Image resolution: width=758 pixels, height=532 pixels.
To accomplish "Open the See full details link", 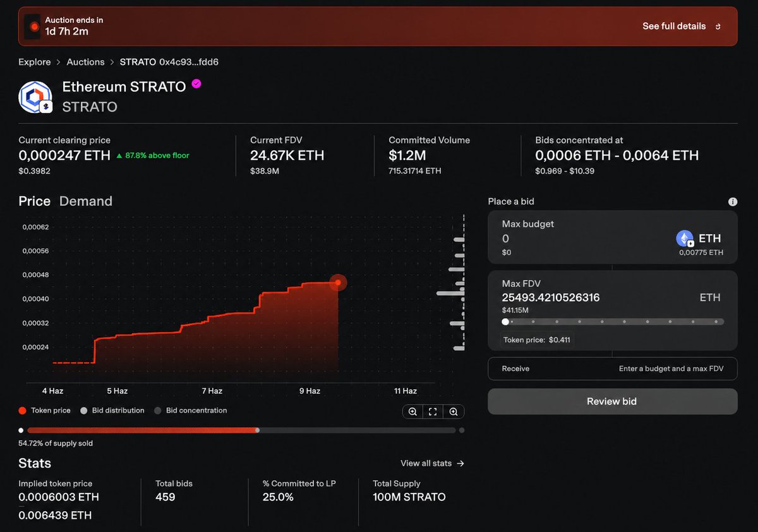I will 674,27.
